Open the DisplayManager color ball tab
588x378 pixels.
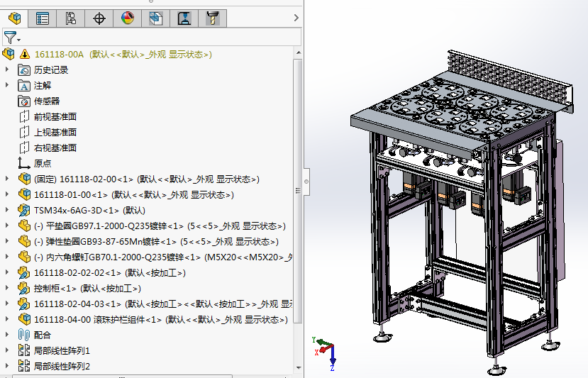click(x=128, y=18)
